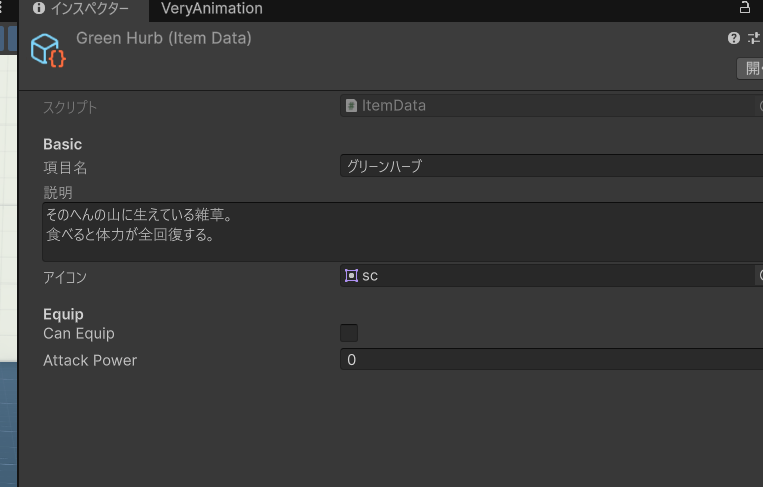The width and height of the screenshot is (763, 487).
Task: Click the 開 open button
Action: pyautogui.click(x=750, y=68)
